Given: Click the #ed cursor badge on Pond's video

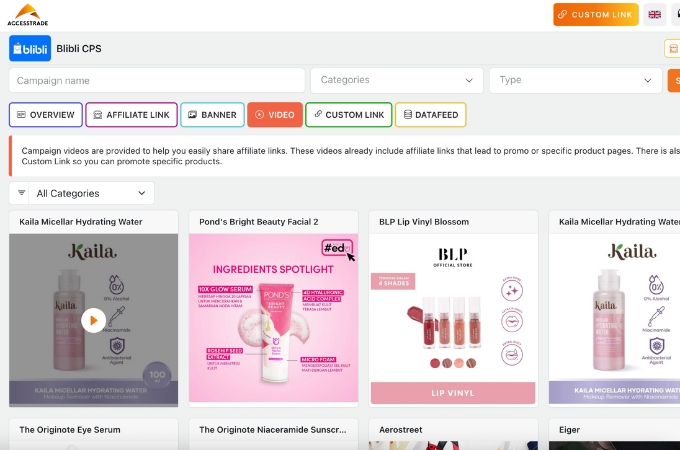Looking at the screenshot, I should point(338,249).
